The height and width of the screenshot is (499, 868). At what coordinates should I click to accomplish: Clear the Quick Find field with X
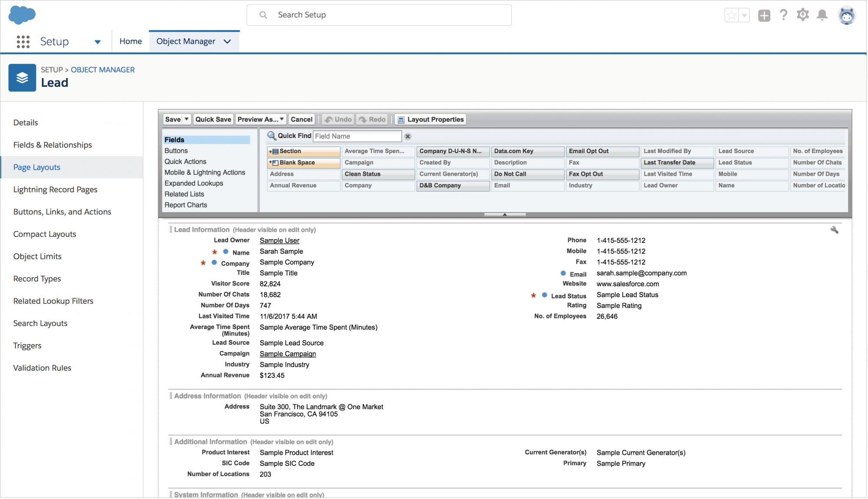point(408,136)
